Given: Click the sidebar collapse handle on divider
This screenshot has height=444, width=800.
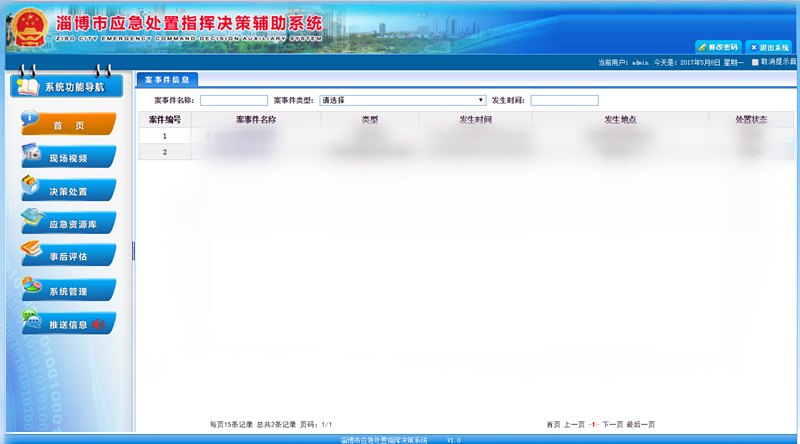Looking at the screenshot, I should click(x=133, y=248).
